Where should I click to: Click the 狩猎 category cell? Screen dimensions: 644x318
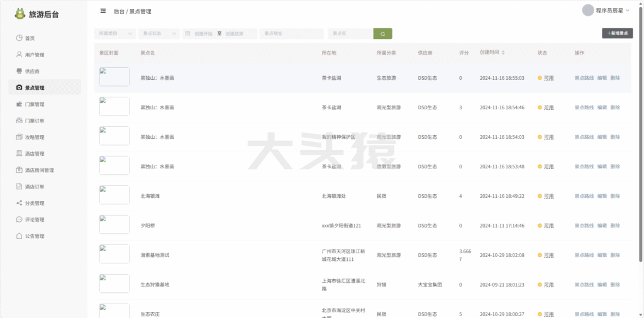point(382,285)
